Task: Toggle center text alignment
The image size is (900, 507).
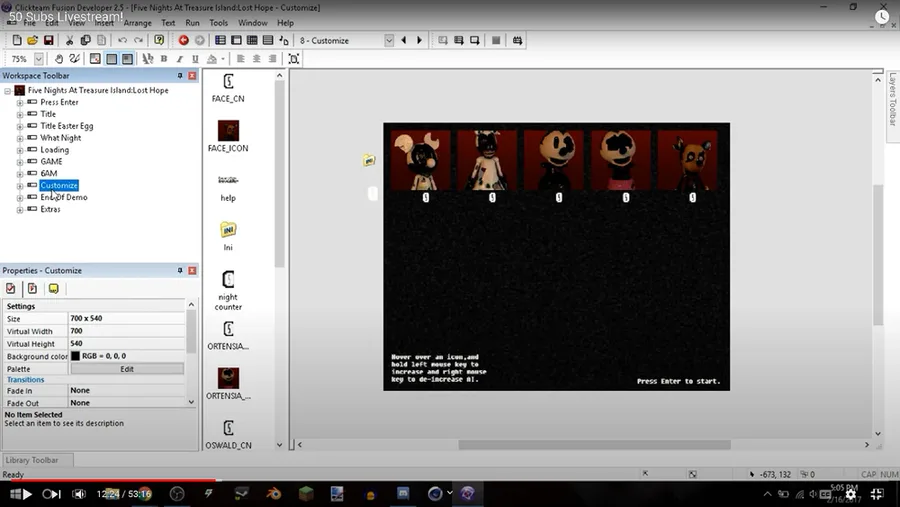Action: click(x=257, y=59)
